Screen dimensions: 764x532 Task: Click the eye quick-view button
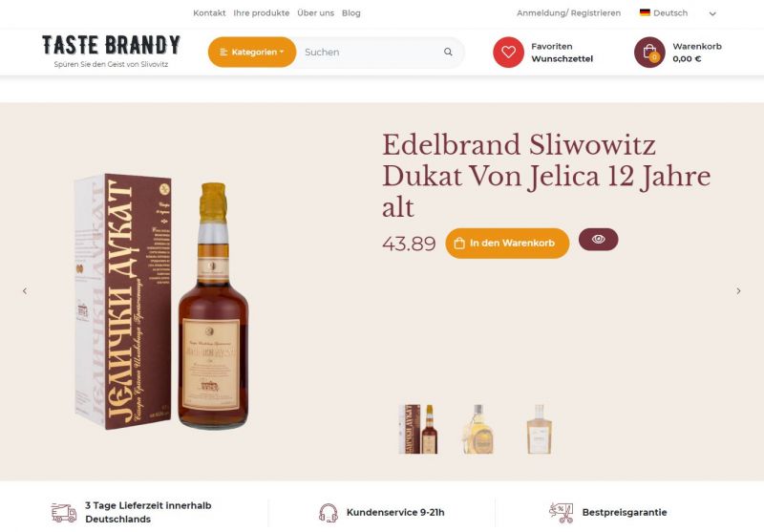(599, 239)
